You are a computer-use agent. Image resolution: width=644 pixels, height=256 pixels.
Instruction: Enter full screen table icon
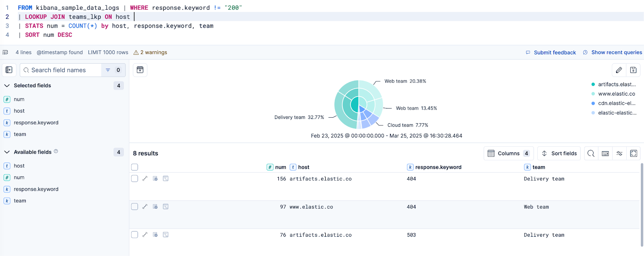click(x=634, y=154)
